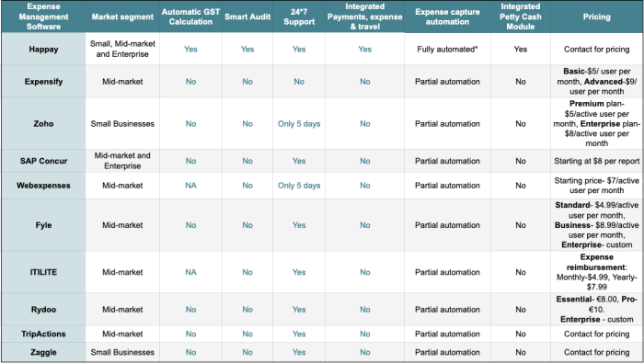Image resolution: width=644 pixels, height=363 pixels.
Task: Select the Happay row header cell
Action: click(43, 50)
